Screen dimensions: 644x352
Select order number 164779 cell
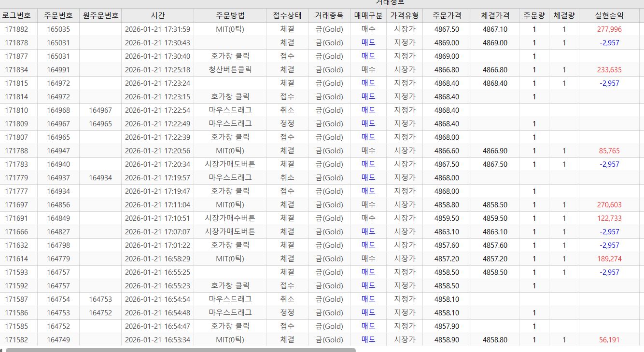point(58,259)
